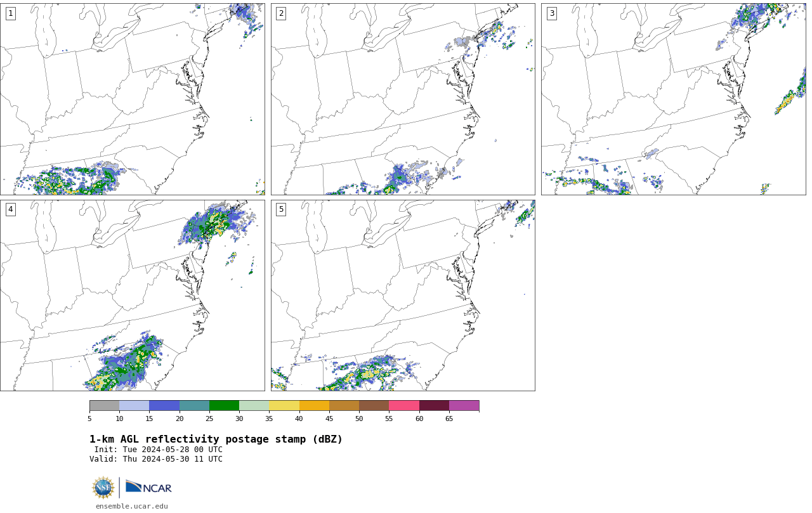Click the brown 50-55 dBZ color swatch
The width and height of the screenshot is (812, 513).
[374, 406]
